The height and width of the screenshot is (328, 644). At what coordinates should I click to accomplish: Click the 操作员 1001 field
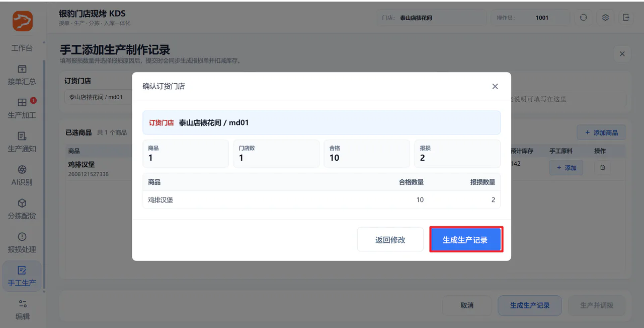coord(530,18)
